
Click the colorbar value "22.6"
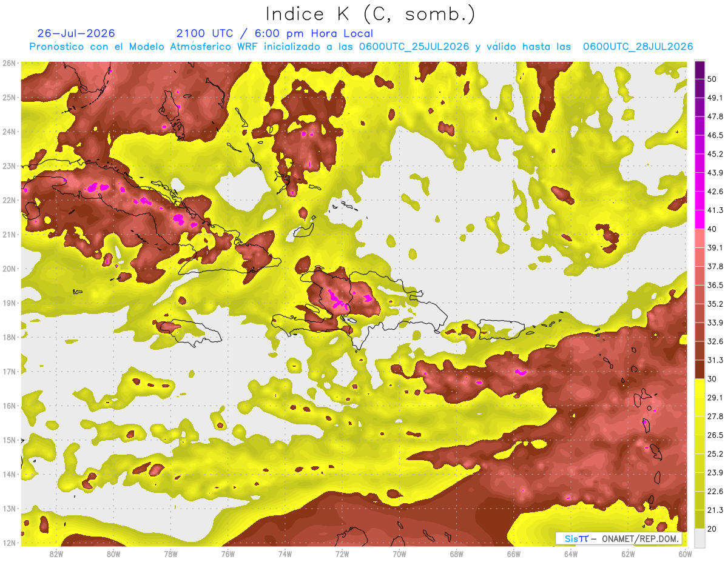715,491
